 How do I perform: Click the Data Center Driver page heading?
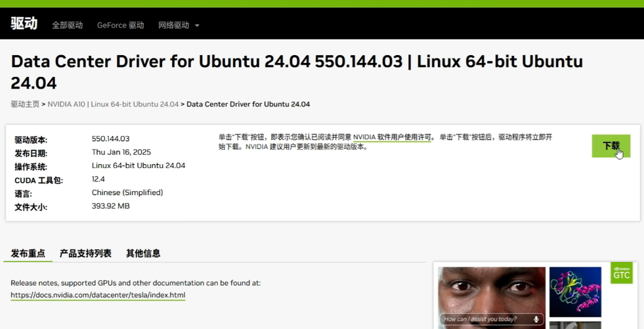[x=297, y=72]
